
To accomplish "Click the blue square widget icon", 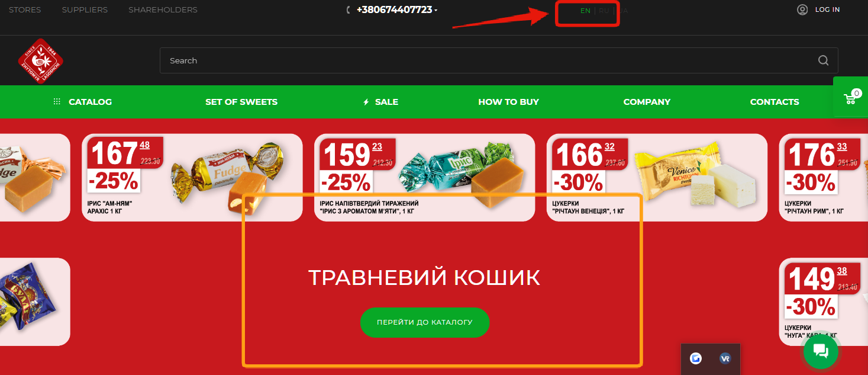I will pos(696,358).
